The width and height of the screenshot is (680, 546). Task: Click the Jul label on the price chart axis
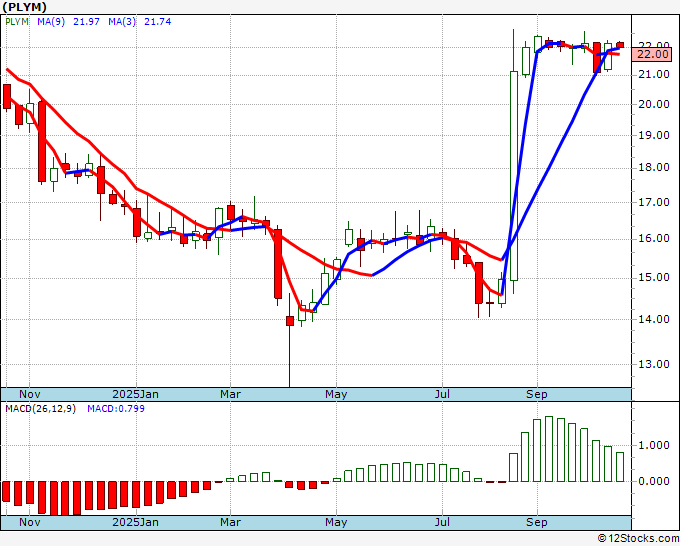point(442,394)
